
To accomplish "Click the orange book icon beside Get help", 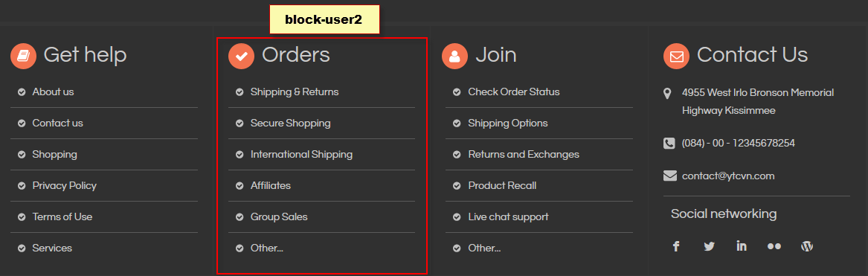I will [23, 56].
